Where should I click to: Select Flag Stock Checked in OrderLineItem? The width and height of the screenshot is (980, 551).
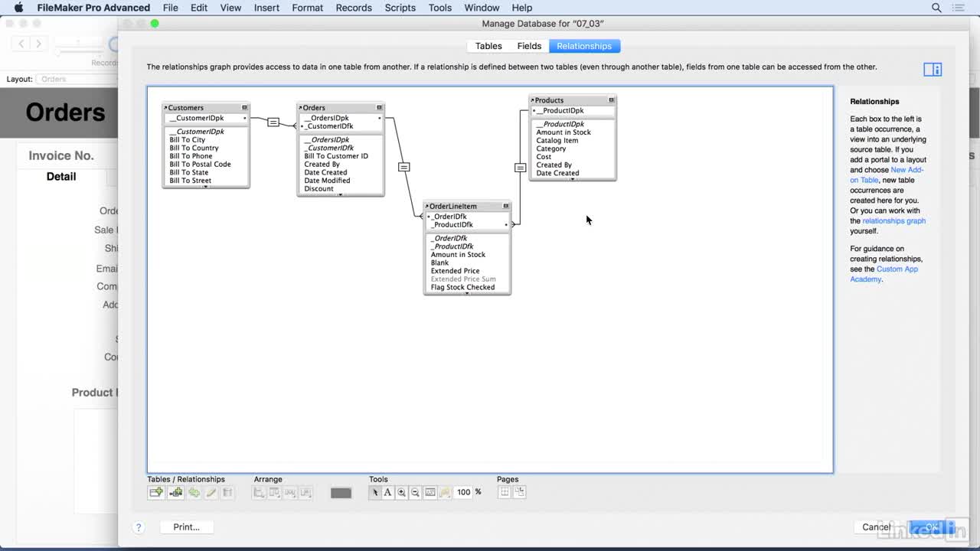(463, 288)
